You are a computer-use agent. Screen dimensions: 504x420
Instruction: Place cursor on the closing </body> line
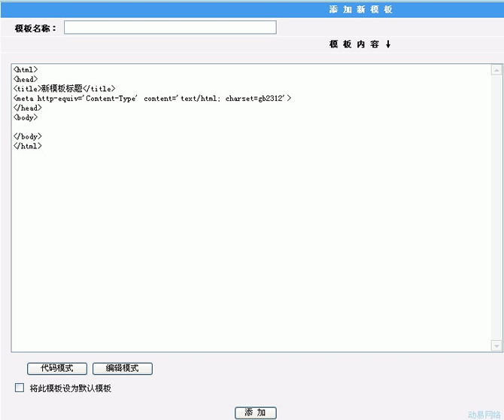(27, 136)
